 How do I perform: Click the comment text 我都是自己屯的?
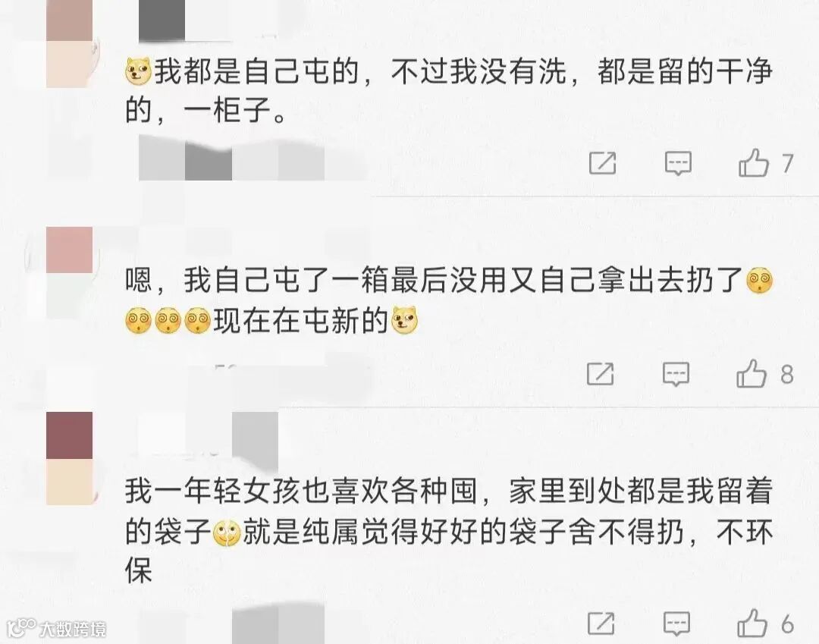coord(257,71)
